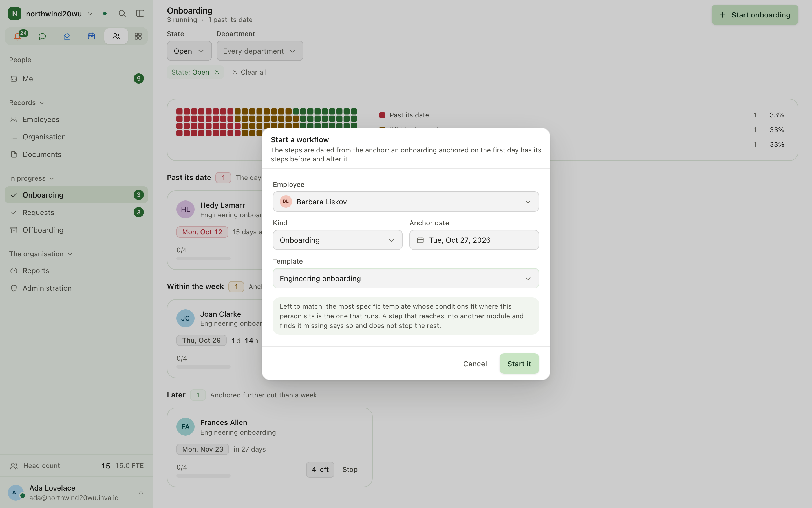Screen dimensions: 812x508
Task: Open the Template dropdown Engineering onboarding
Action: tap(406, 278)
